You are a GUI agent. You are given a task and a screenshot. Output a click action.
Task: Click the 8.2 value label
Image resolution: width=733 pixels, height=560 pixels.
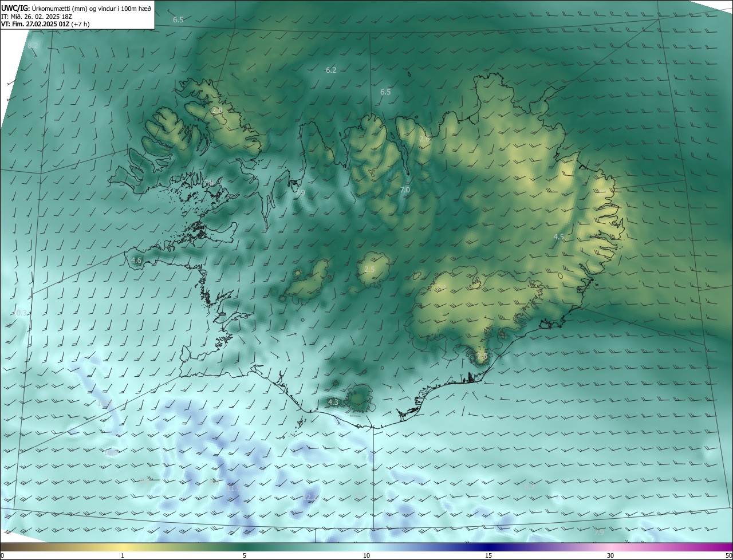(x=33, y=45)
